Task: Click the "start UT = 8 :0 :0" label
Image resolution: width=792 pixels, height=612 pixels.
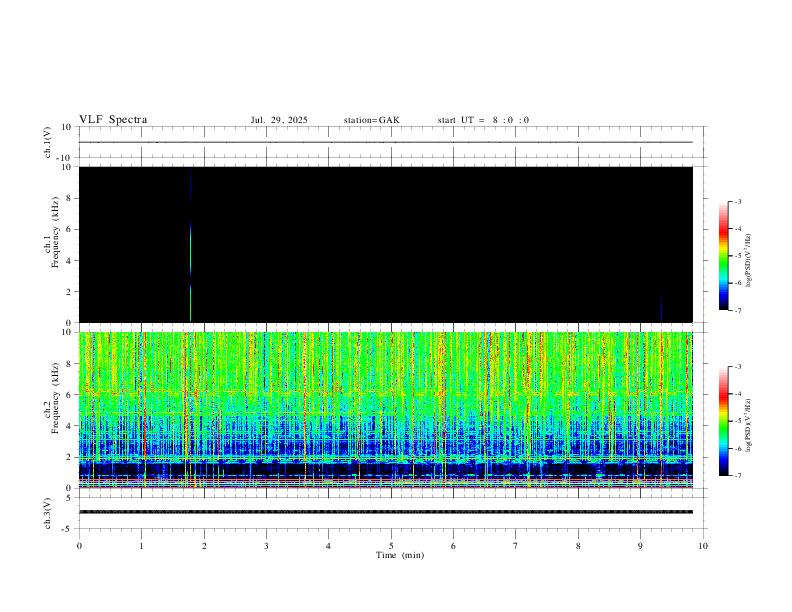Action: (483, 120)
